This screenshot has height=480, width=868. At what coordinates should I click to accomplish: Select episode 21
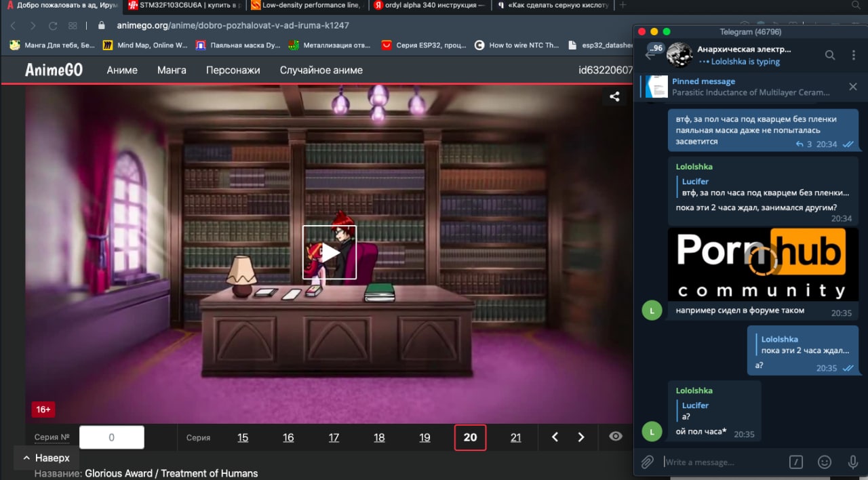coord(515,438)
